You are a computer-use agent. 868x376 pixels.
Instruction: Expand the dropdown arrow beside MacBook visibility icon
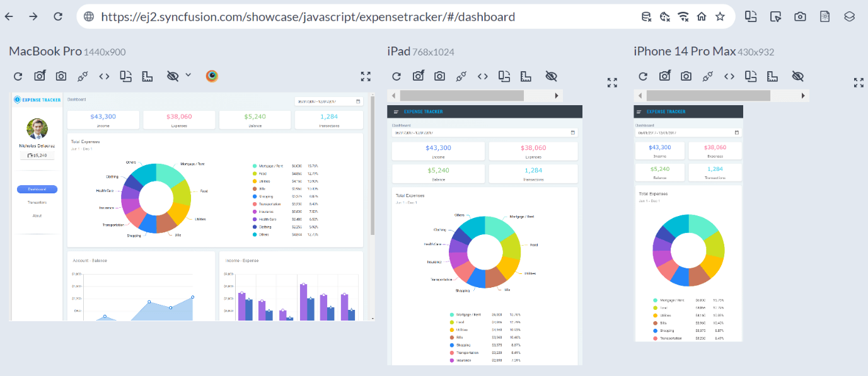pyautogui.click(x=188, y=76)
